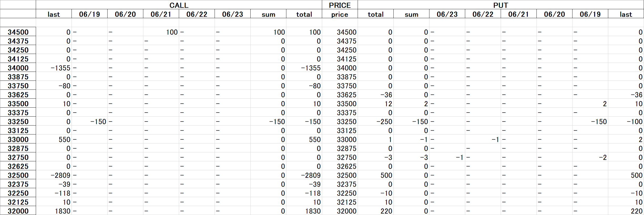Click the PUT total value -10
This screenshot has width=644, height=215.
point(376,193)
